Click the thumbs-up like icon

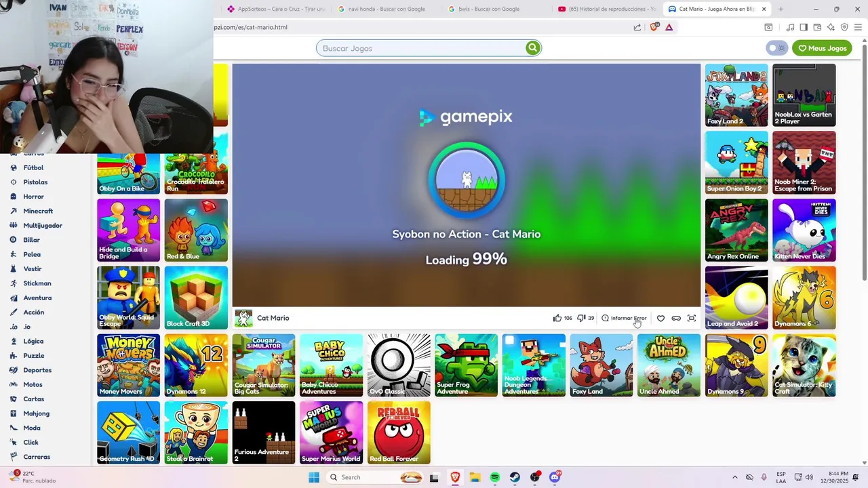pos(557,318)
